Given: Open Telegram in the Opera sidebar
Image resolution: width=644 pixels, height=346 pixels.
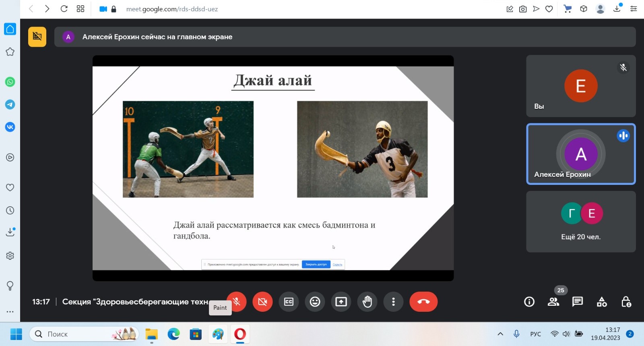Looking at the screenshot, I should [x=10, y=104].
